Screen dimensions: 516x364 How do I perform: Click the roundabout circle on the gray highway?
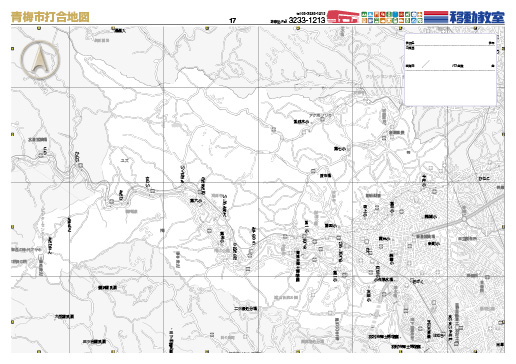464,219
